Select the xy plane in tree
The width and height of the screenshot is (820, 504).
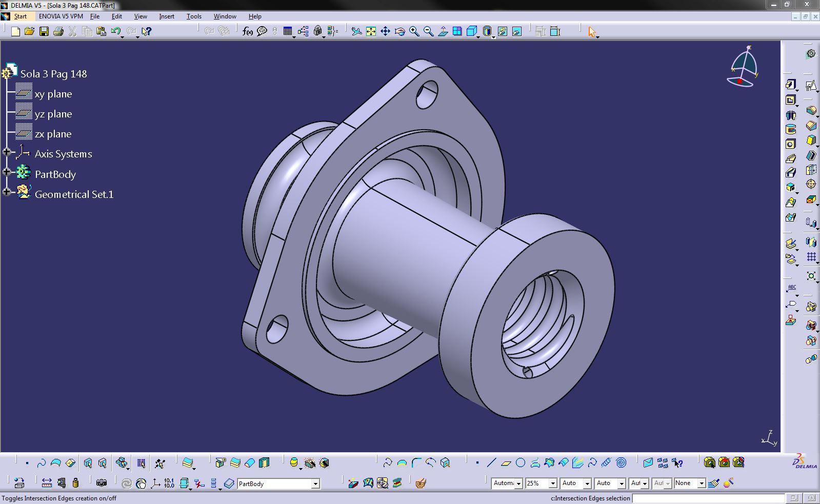click(x=53, y=94)
